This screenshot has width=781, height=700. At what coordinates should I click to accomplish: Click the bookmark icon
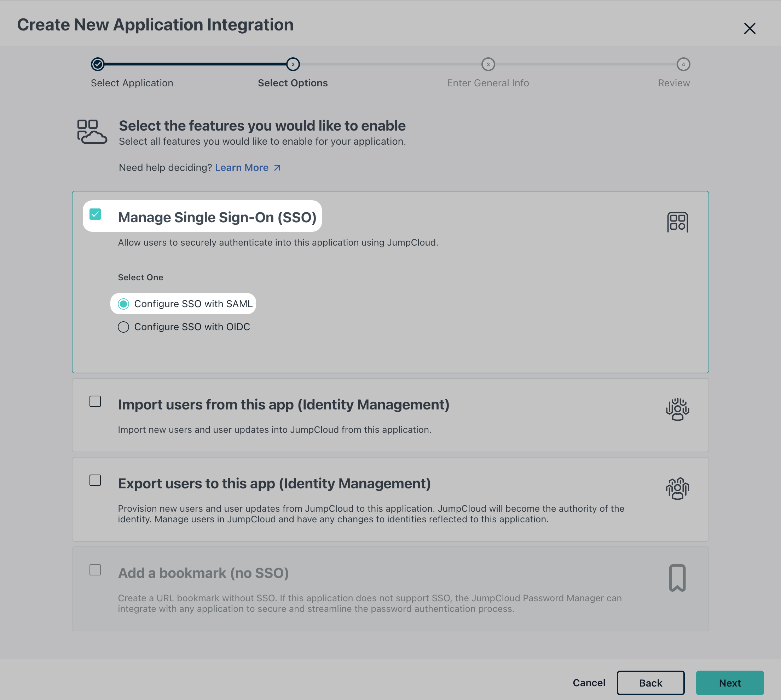(677, 578)
